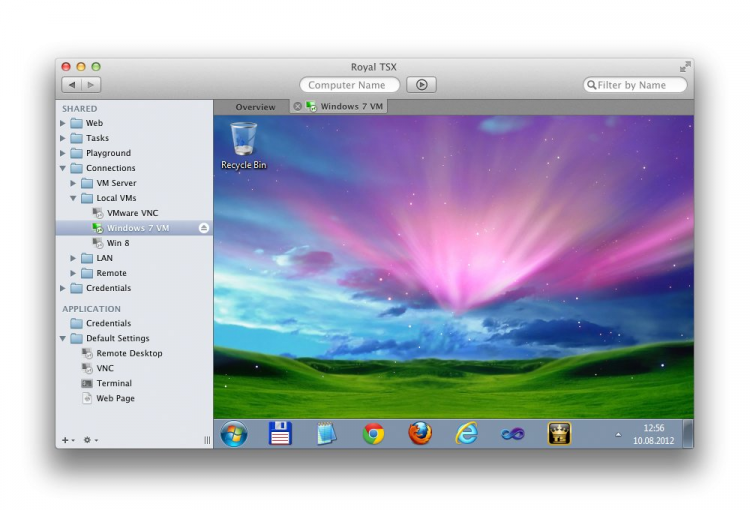Click the Windows Start orb
The height and width of the screenshot is (510, 750).
coord(234,434)
